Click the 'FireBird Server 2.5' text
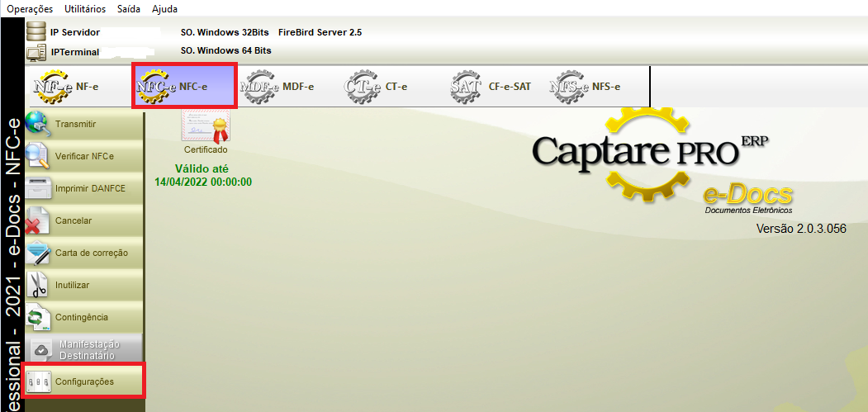Screen dimensions: 868x412 pyautogui.click(x=320, y=33)
